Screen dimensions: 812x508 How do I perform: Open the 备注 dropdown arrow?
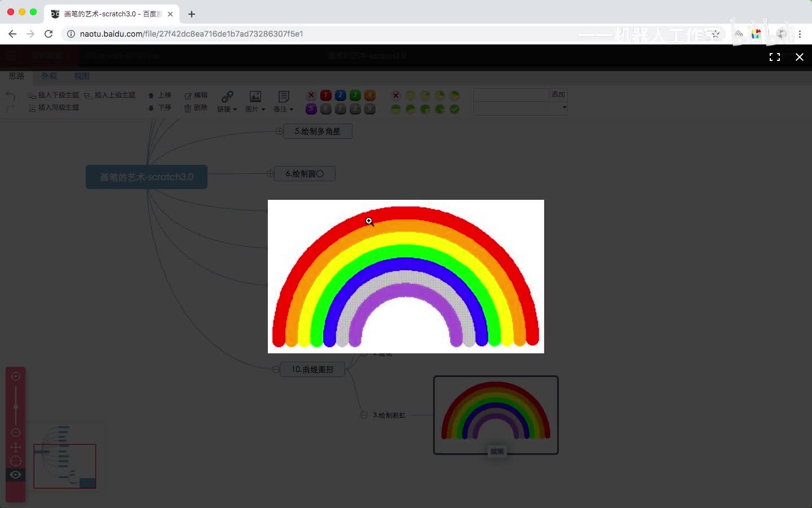click(x=292, y=110)
